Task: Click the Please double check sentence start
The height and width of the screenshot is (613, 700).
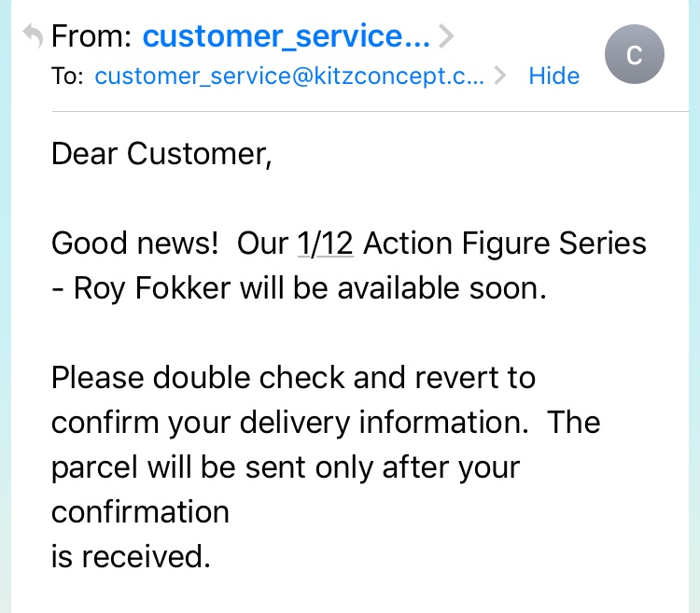Action: 198,378
